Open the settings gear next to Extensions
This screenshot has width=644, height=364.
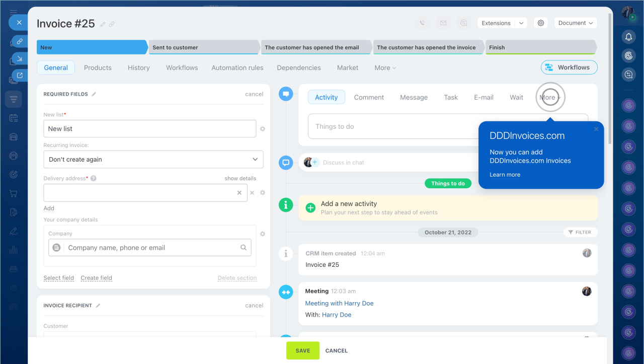[541, 23]
